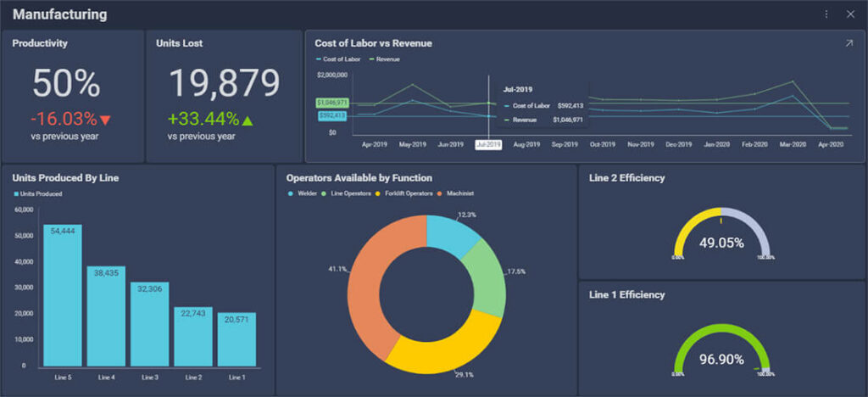
Task: Click the green up arrow under Units Lost
Action: [x=248, y=120]
